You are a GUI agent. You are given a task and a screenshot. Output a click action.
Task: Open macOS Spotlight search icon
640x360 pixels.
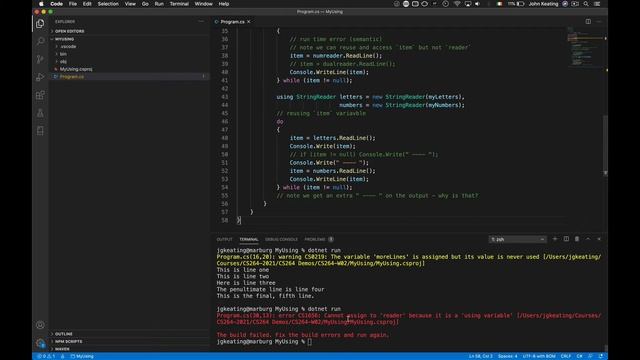coord(586,4)
